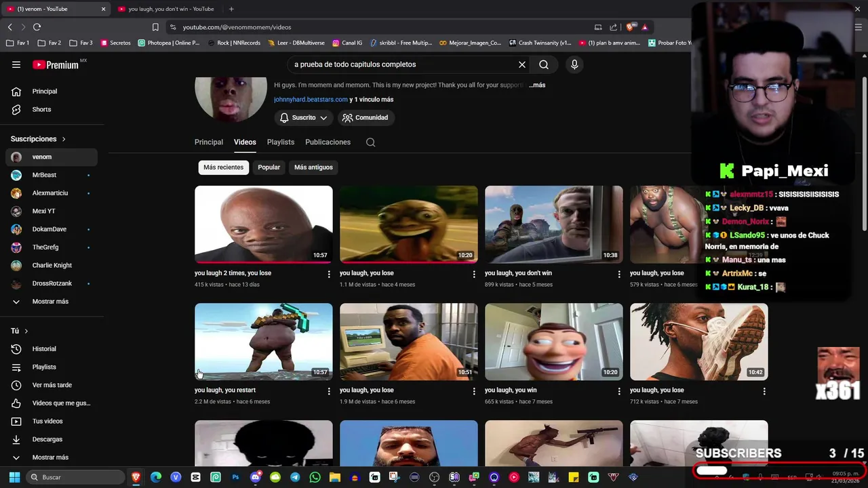Open TheGrefg subscription channel

52,247
